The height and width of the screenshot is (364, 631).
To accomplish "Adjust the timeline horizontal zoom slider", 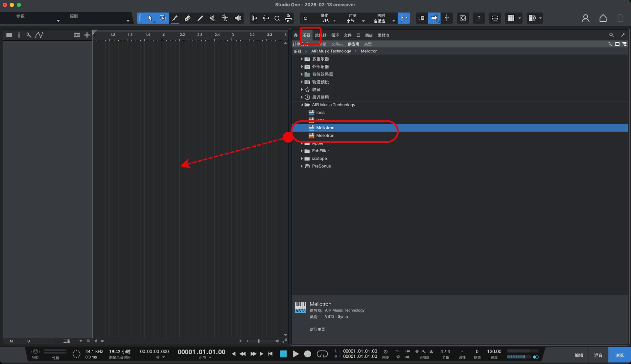I will (x=259, y=341).
